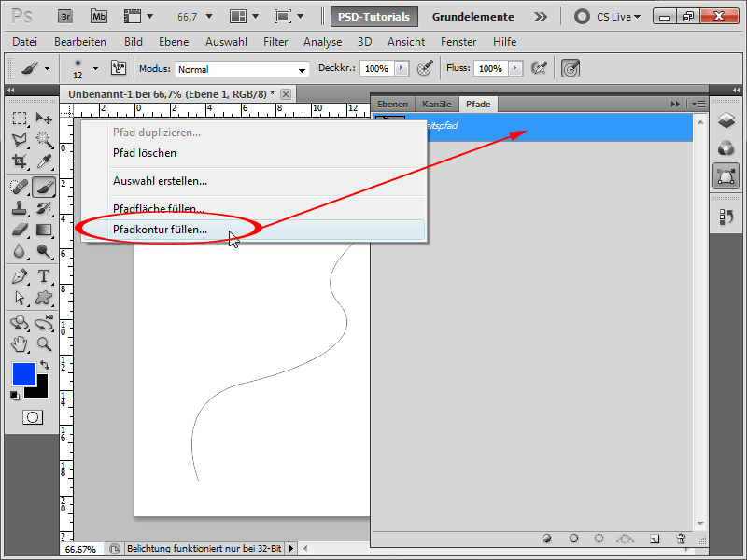Make work path from selection icon
Image resolution: width=747 pixels, height=560 pixels.
coord(625,539)
